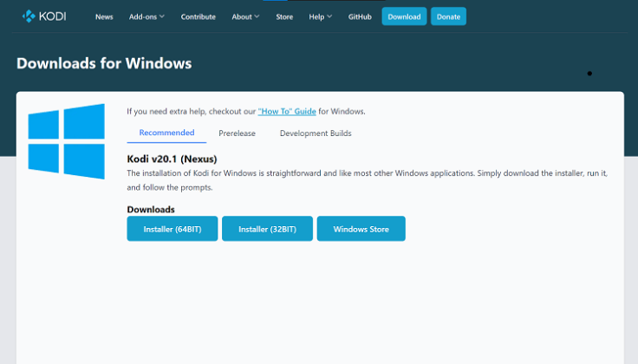
Task: Download the Installer (32BIT)
Action: click(267, 229)
